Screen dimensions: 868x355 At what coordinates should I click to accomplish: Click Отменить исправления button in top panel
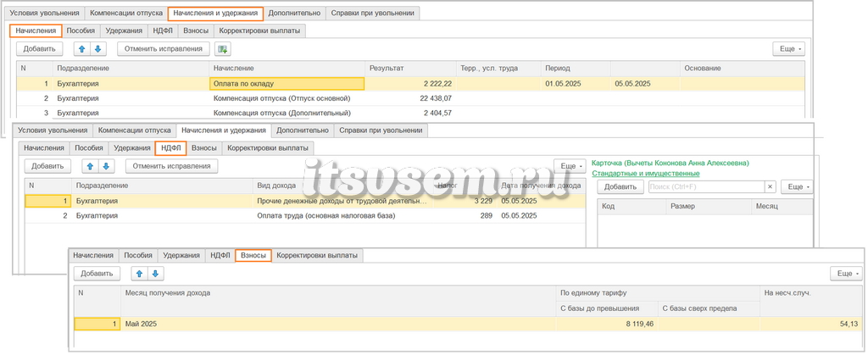pyautogui.click(x=164, y=48)
